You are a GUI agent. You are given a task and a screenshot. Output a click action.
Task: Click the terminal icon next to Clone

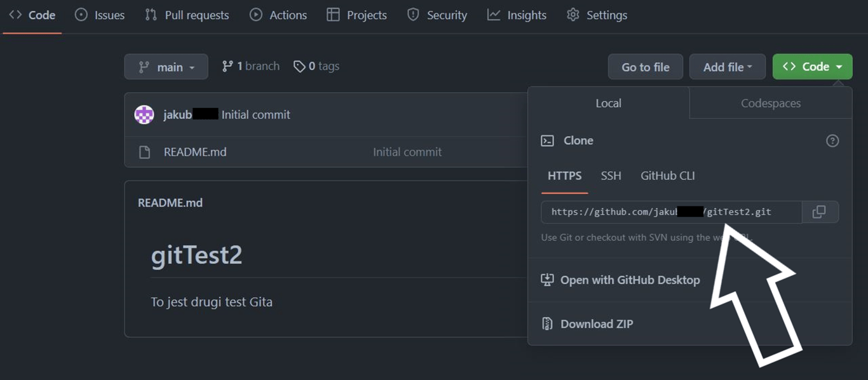(547, 141)
